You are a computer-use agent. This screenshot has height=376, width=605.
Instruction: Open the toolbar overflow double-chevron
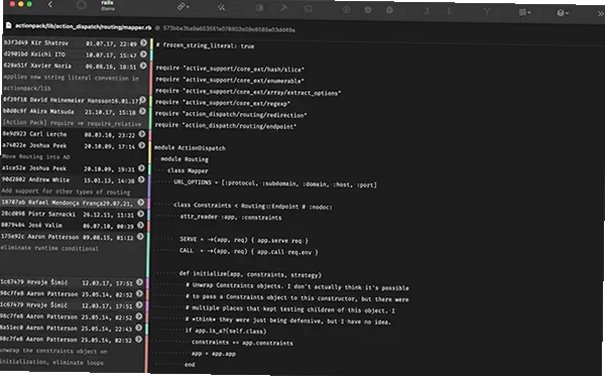coord(600,14)
